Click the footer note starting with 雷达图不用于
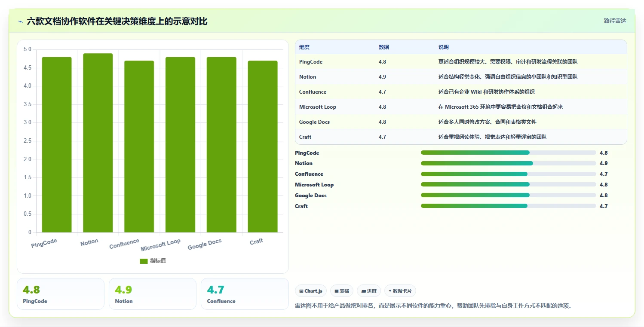 point(433,306)
